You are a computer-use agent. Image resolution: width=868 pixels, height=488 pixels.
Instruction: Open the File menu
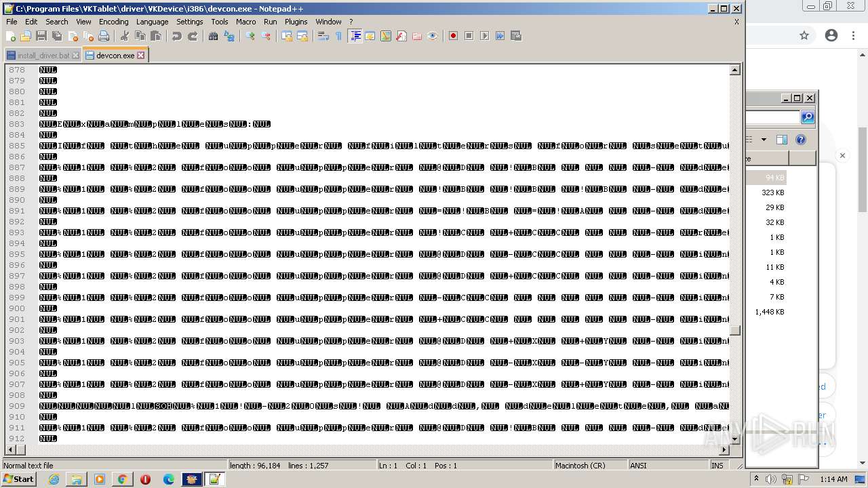[12, 22]
